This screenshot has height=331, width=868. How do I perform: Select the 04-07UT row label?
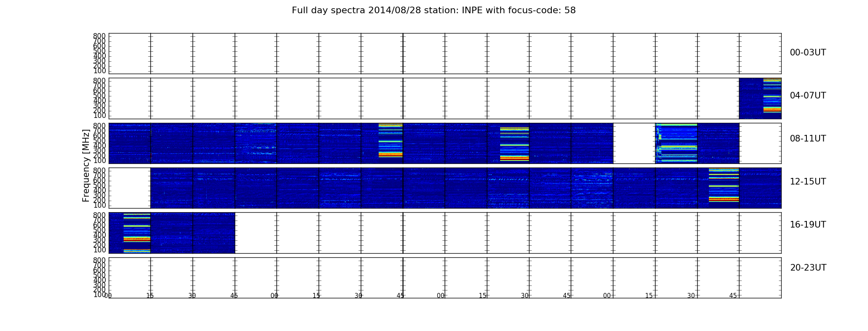pos(808,96)
